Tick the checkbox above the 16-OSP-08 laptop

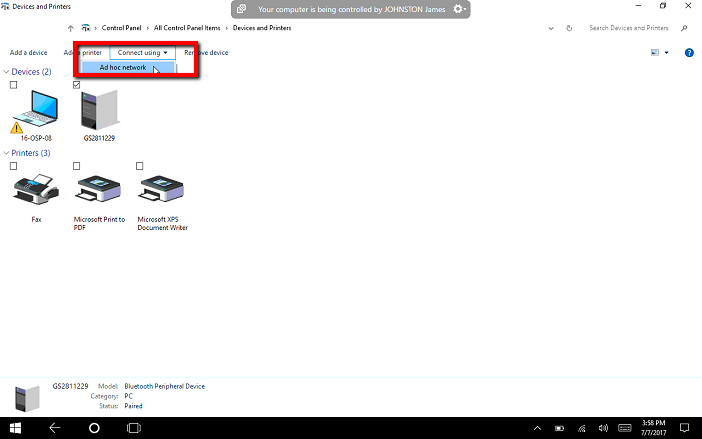pyautogui.click(x=13, y=86)
